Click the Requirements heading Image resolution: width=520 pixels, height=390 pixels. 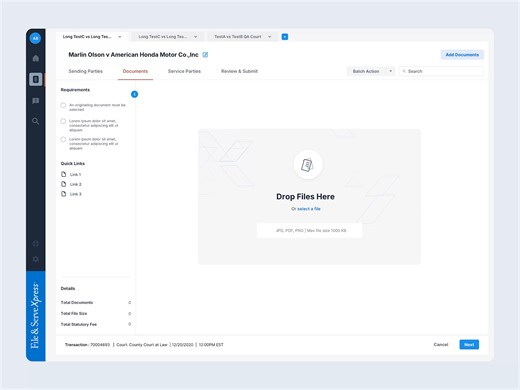75,90
